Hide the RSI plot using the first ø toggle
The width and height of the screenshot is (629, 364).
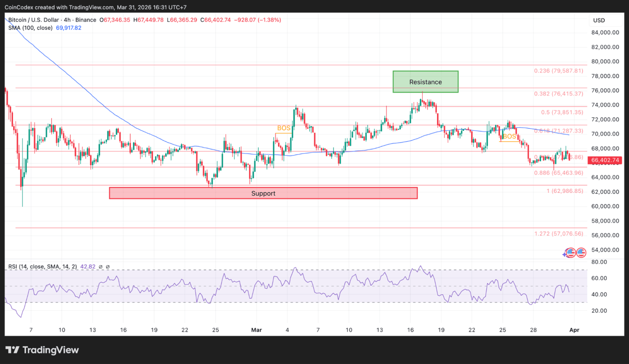pyautogui.click(x=100, y=266)
